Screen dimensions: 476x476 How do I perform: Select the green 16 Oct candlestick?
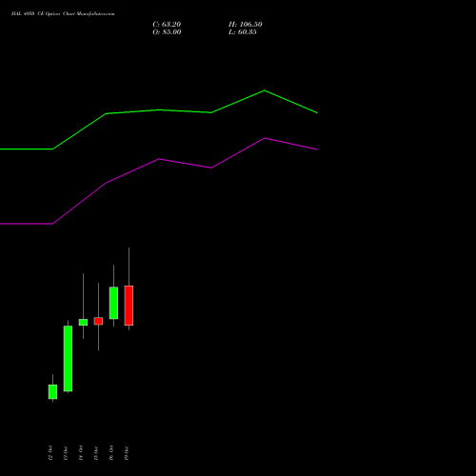coord(113,303)
